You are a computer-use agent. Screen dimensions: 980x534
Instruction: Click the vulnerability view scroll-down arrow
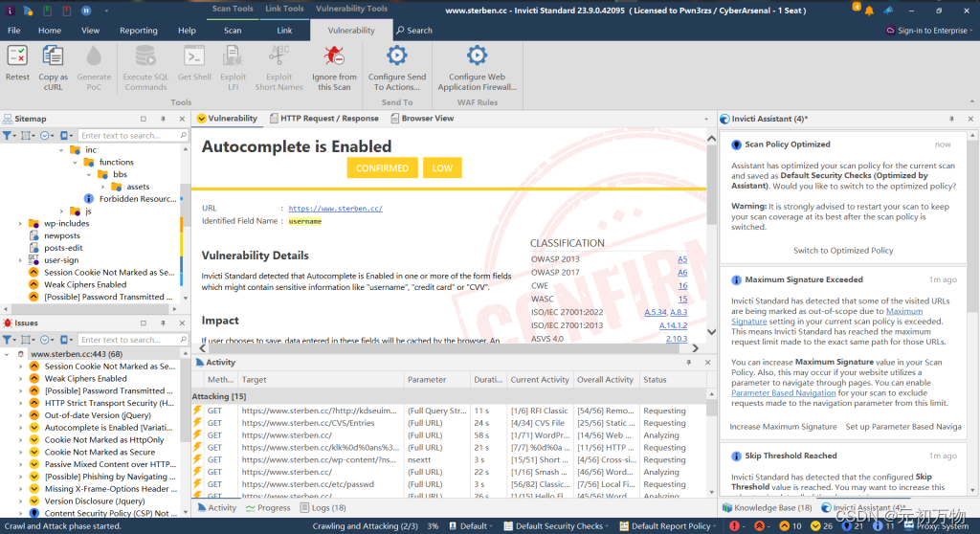click(711, 331)
